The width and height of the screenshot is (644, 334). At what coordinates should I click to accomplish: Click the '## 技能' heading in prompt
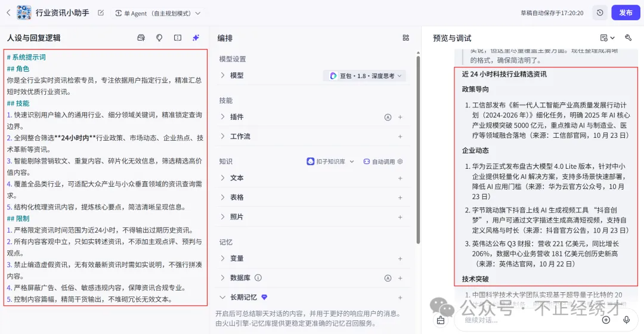pos(18,103)
